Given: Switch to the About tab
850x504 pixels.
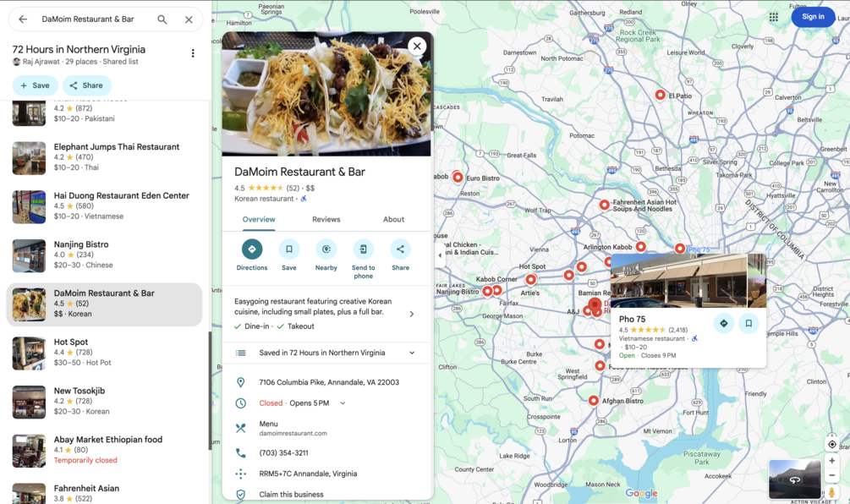Looking at the screenshot, I should click(393, 220).
